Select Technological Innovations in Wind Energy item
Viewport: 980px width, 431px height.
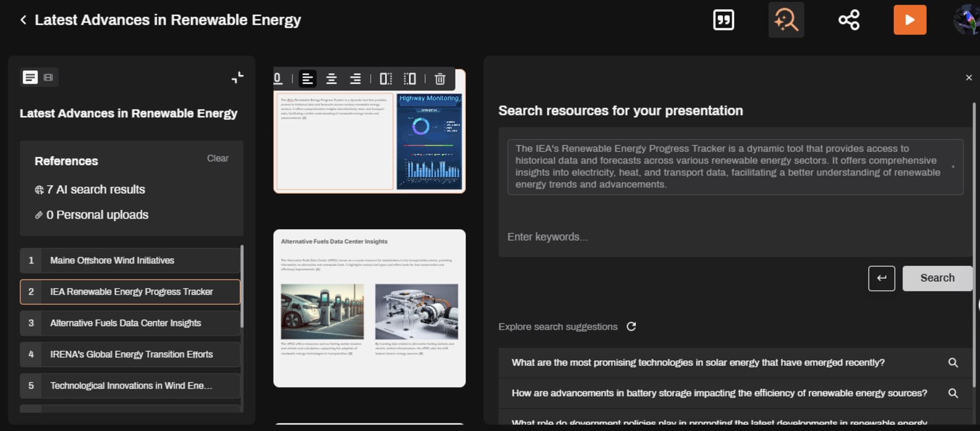130,386
